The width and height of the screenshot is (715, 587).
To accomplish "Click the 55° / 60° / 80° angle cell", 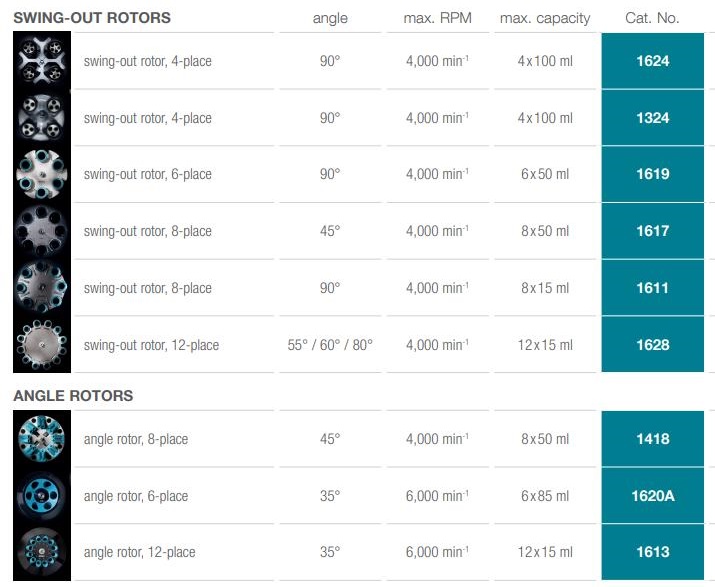I will [330, 345].
